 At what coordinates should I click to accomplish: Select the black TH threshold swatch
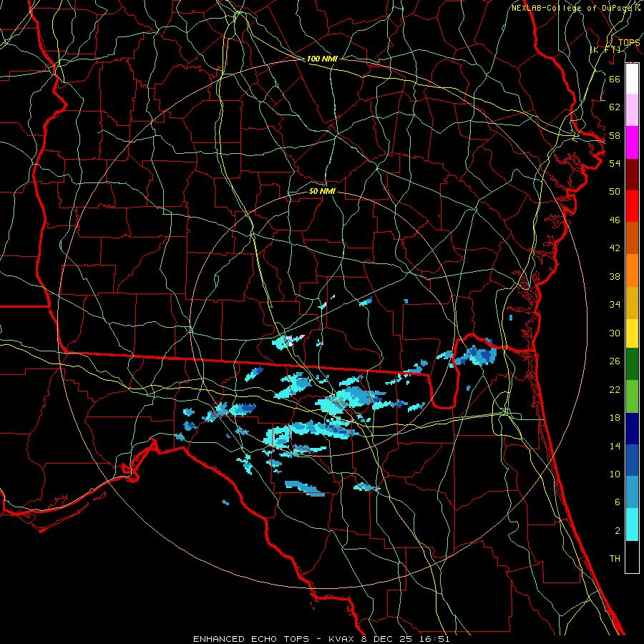(632, 557)
